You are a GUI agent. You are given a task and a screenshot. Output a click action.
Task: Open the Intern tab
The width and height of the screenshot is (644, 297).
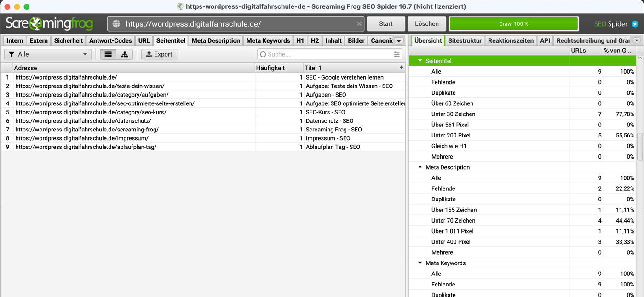[x=15, y=40]
